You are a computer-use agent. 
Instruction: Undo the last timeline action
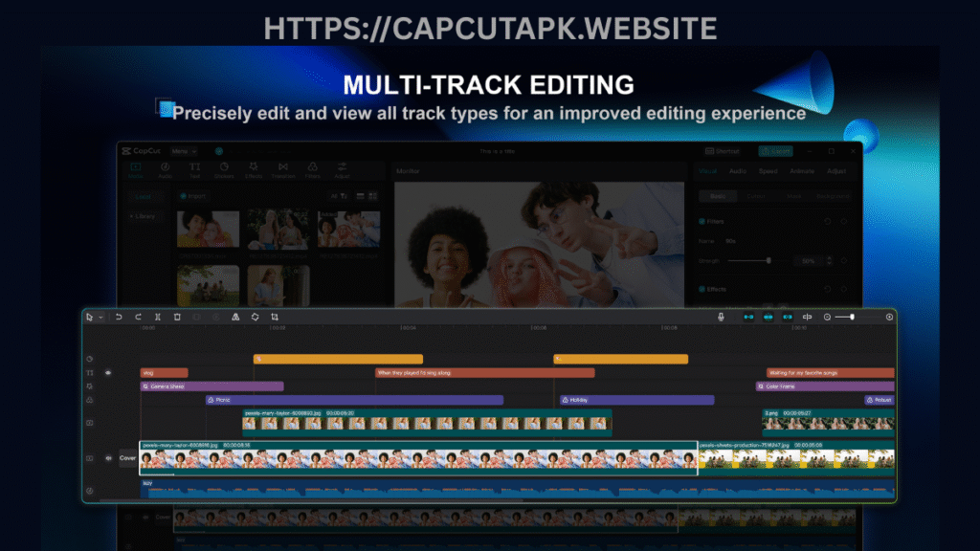[x=119, y=318]
